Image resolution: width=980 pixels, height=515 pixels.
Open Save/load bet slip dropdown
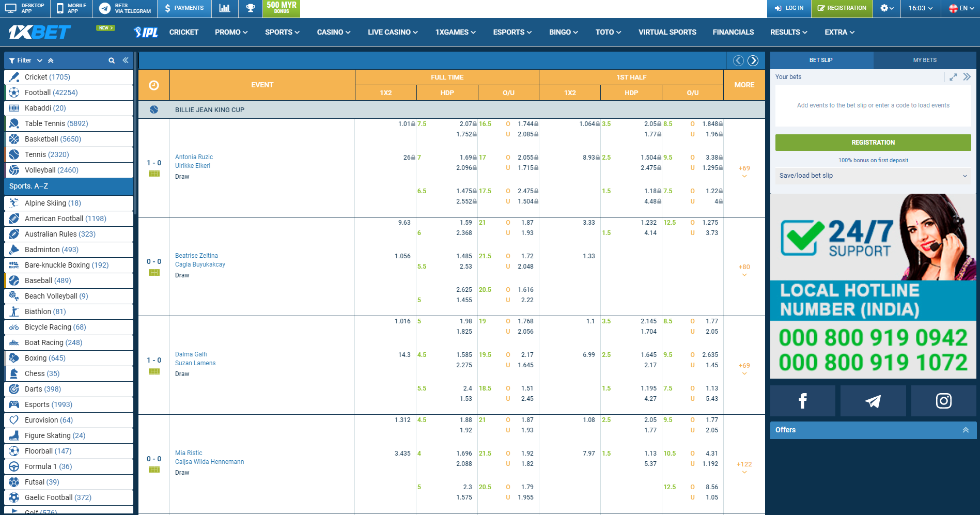[873, 176]
